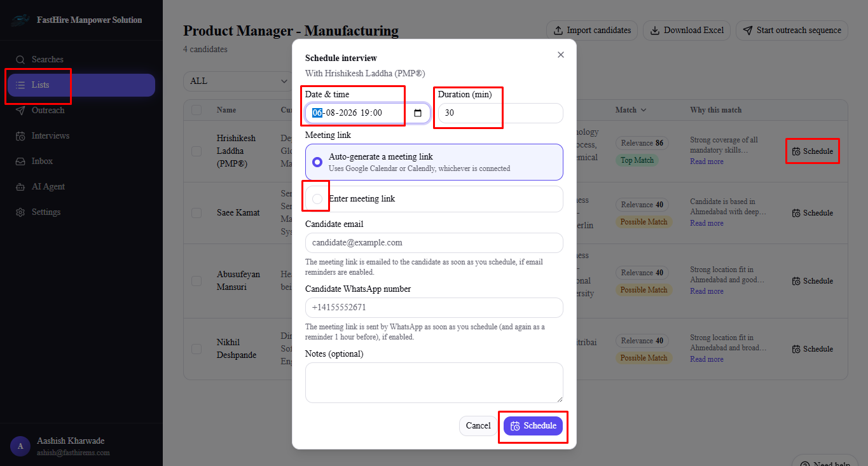
Task: Open the Inbox tray icon
Action: tap(21, 161)
